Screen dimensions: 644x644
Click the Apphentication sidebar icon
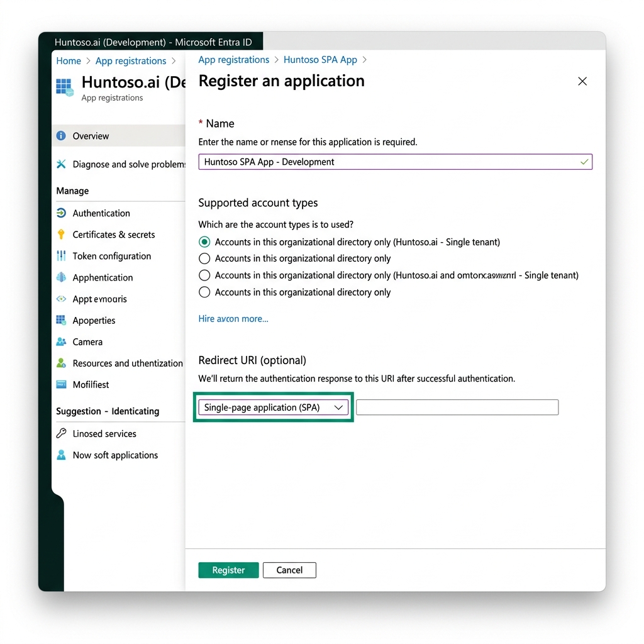point(61,277)
